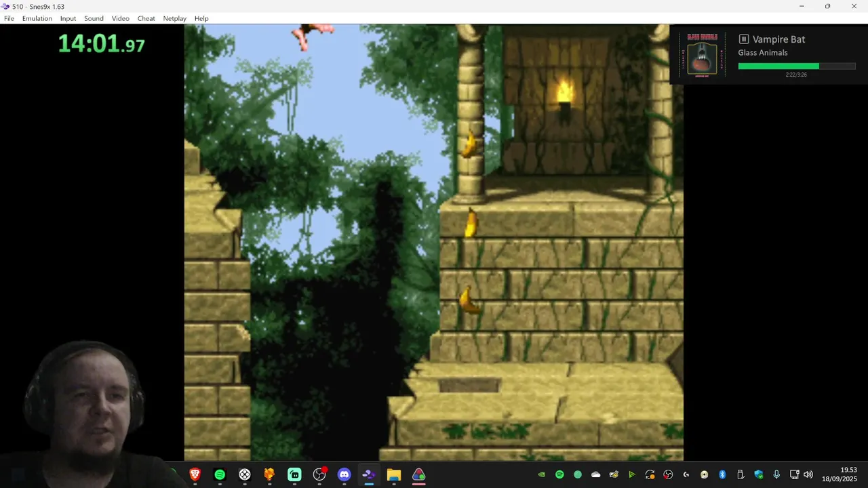
Task: Open the four-circle app next to Spotify
Action: coord(245,475)
